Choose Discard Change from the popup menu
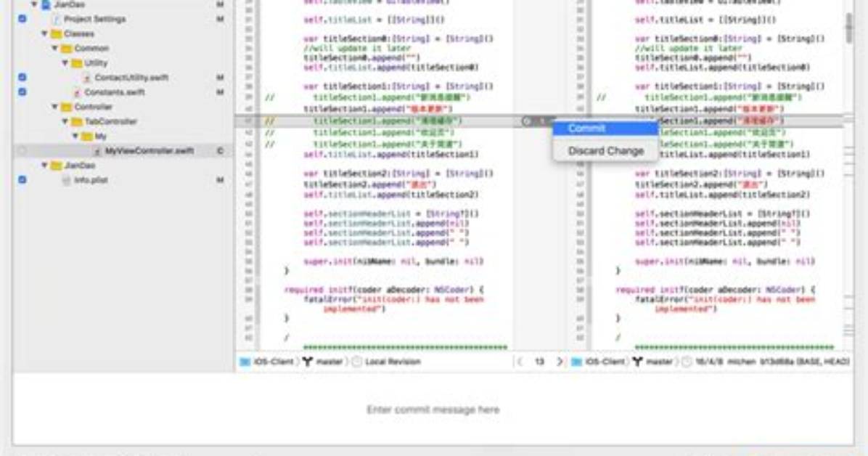The width and height of the screenshot is (868, 456). tap(605, 151)
